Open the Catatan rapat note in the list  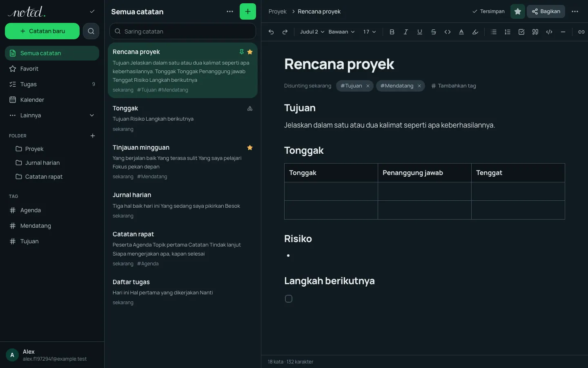click(183, 249)
